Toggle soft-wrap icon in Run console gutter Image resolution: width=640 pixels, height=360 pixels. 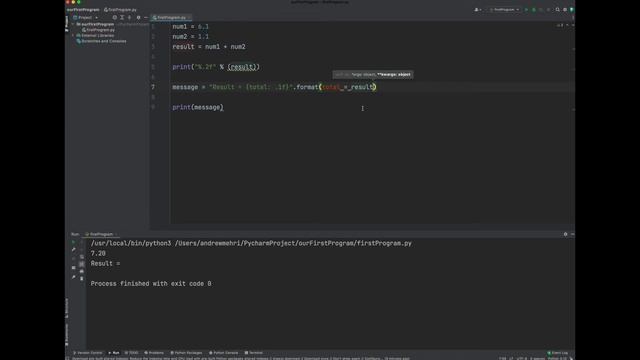pos(82,257)
